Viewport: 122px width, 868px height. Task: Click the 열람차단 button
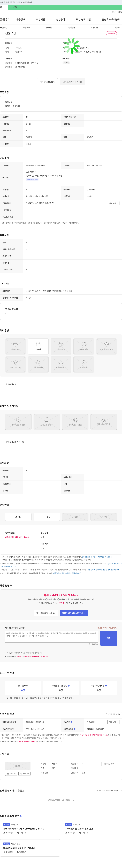(x=24, y=774)
